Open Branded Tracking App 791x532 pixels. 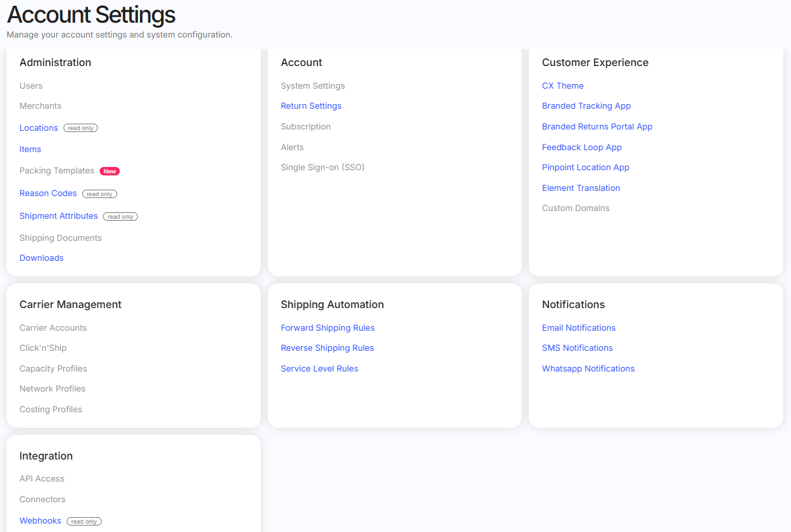tap(586, 106)
